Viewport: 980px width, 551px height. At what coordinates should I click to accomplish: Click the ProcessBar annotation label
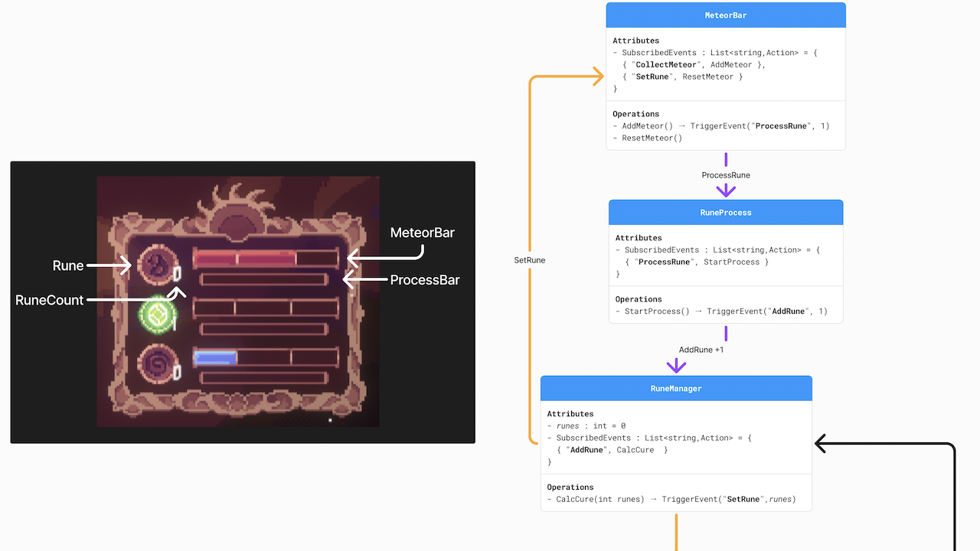tap(425, 280)
